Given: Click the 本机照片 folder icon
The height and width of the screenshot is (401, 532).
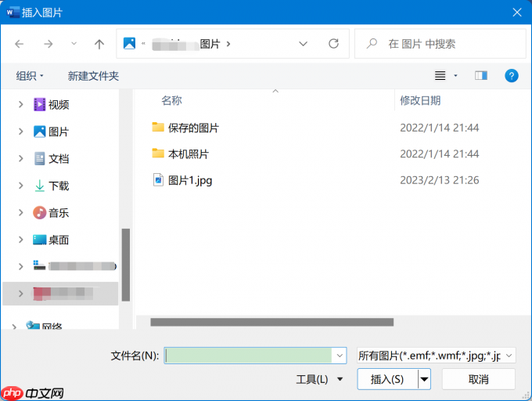Looking at the screenshot, I should pyautogui.click(x=158, y=154).
